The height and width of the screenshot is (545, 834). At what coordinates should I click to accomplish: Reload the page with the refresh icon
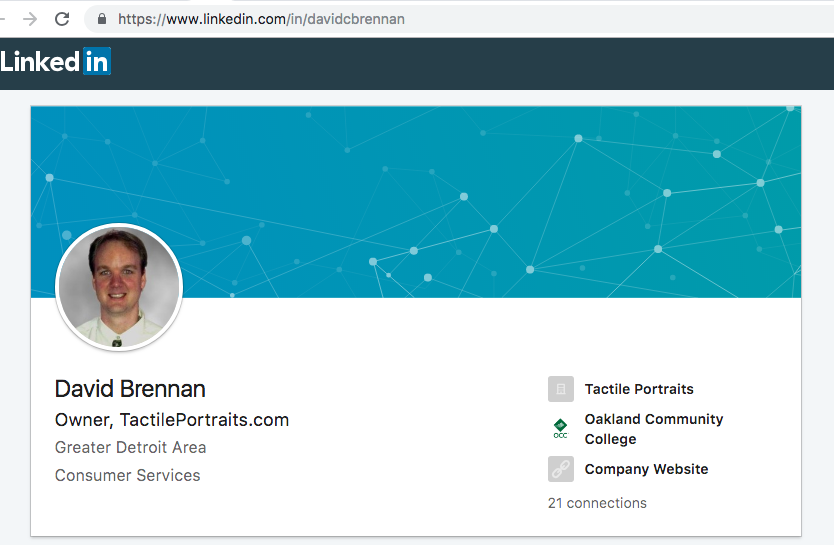point(62,19)
